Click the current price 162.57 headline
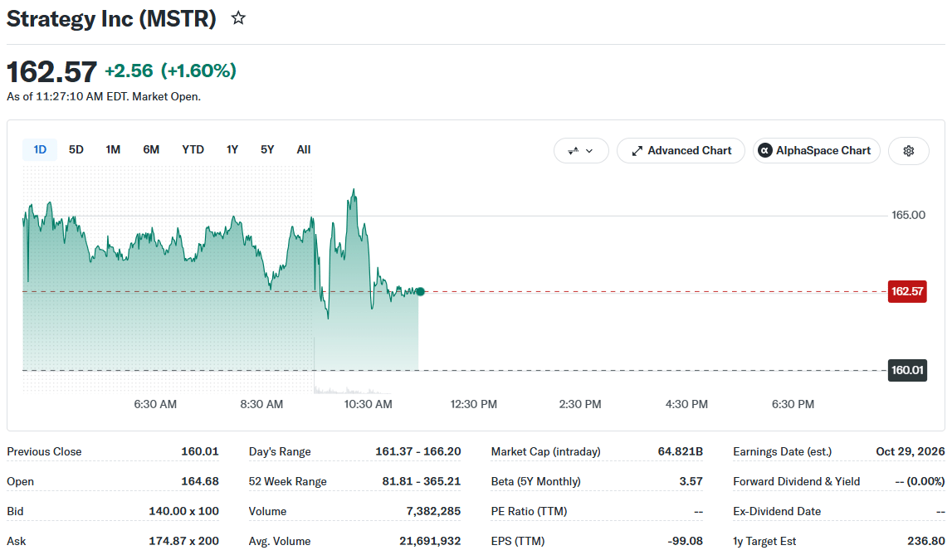This screenshot has height=560, width=952. click(51, 71)
